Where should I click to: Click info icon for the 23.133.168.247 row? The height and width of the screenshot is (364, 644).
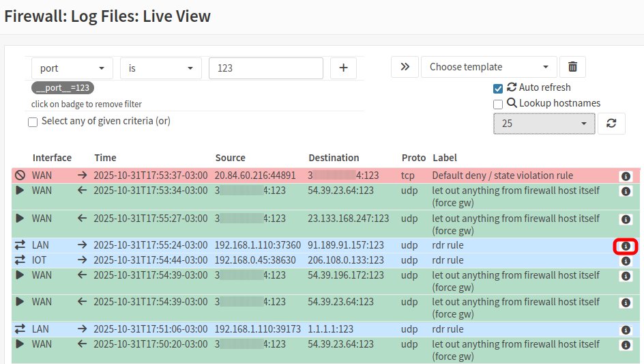click(x=626, y=219)
